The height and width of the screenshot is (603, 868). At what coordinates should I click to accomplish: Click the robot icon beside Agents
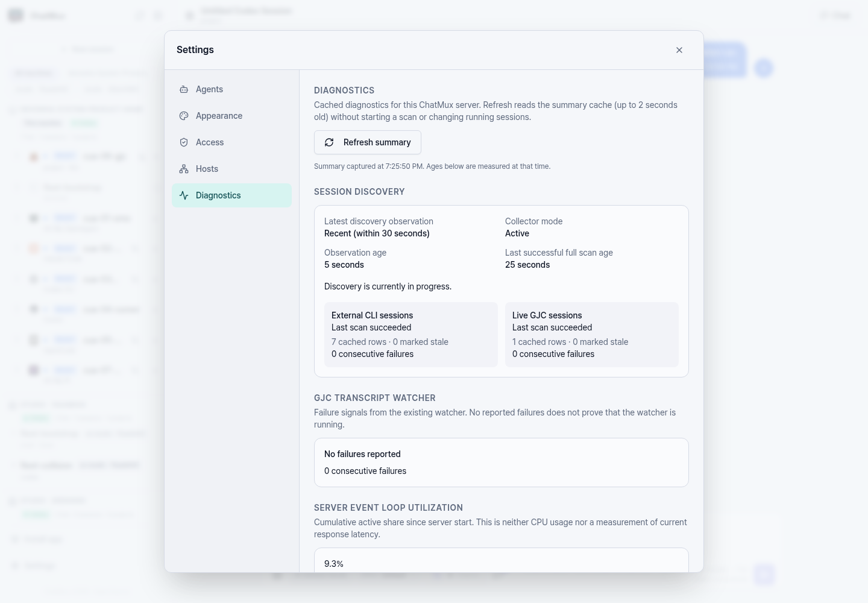[x=184, y=89]
